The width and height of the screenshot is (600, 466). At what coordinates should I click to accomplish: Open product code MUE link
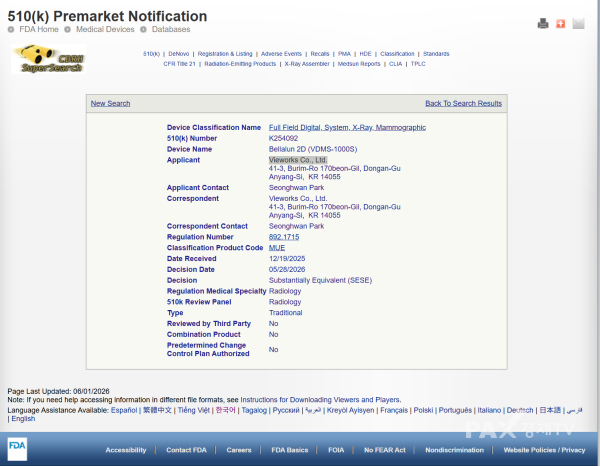277,248
